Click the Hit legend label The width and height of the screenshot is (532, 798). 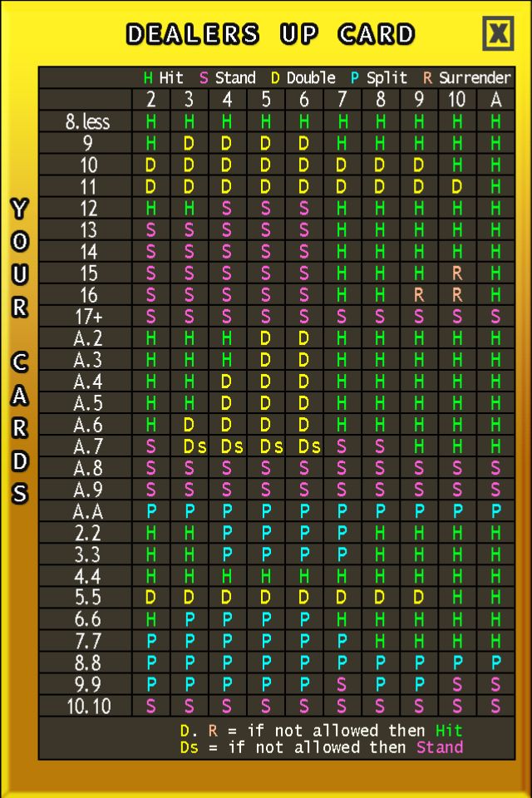[x=164, y=78]
